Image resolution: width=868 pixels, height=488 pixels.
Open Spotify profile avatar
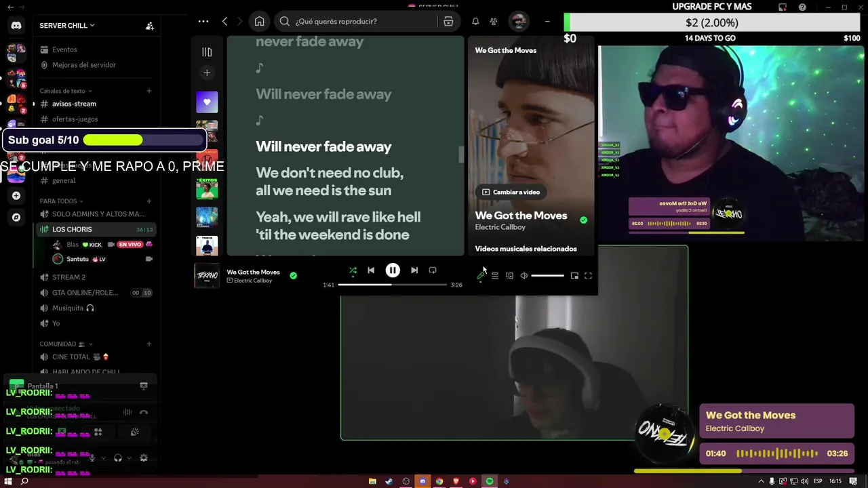pyautogui.click(x=519, y=22)
